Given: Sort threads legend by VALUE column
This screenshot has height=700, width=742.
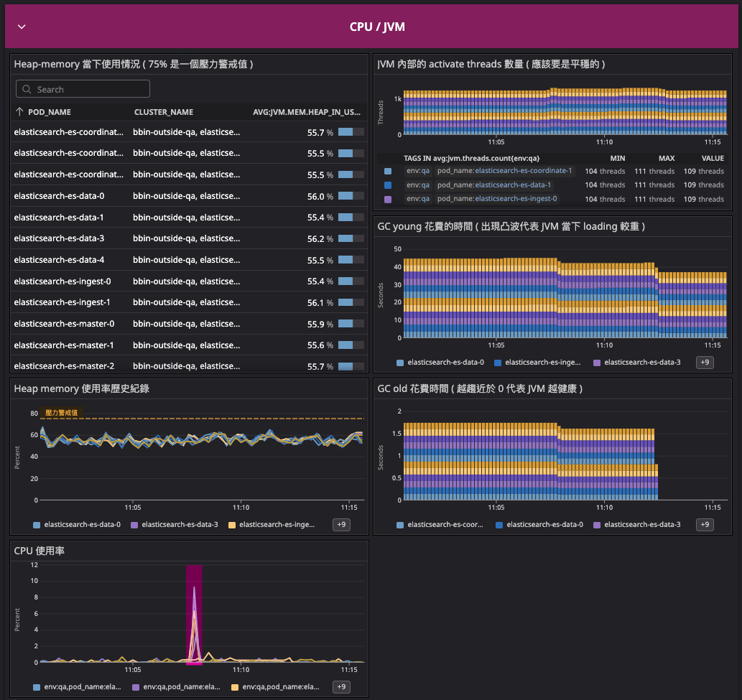Looking at the screenshot, I should click(x=713, y=158).
